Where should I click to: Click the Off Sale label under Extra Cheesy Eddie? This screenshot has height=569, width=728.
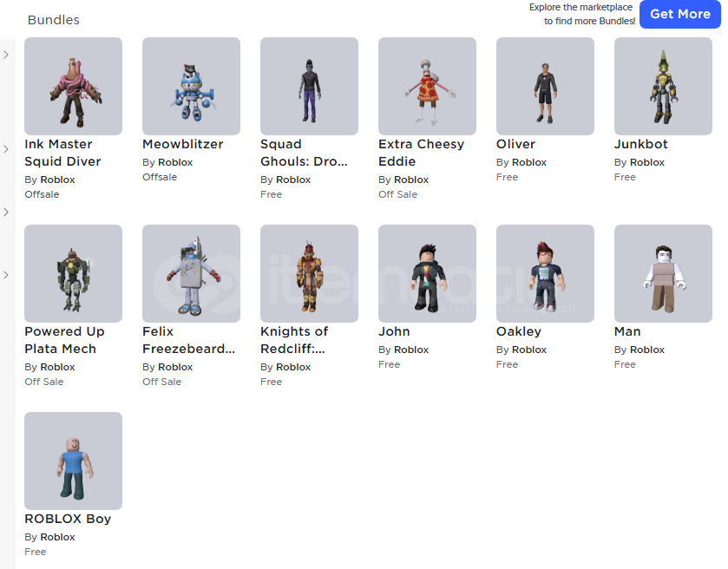[x=398, y=194]
